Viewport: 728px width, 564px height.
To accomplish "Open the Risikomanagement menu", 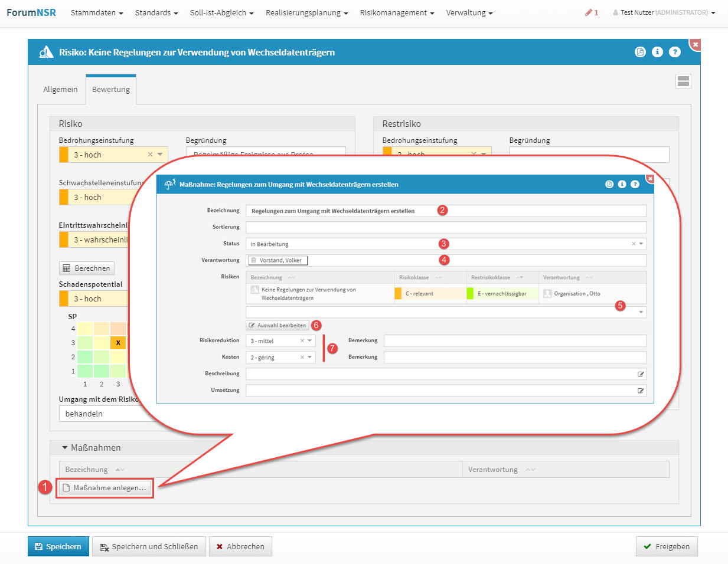I will (396, 12).
